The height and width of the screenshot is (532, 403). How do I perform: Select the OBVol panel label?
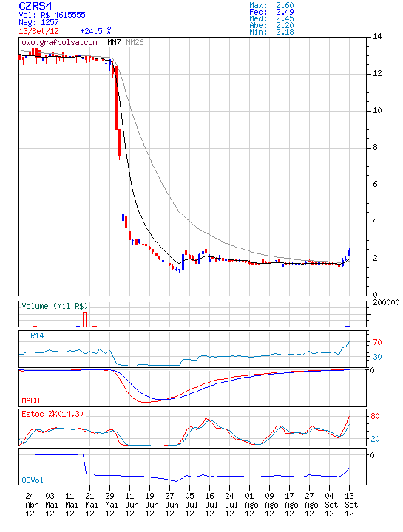(33, 480)
